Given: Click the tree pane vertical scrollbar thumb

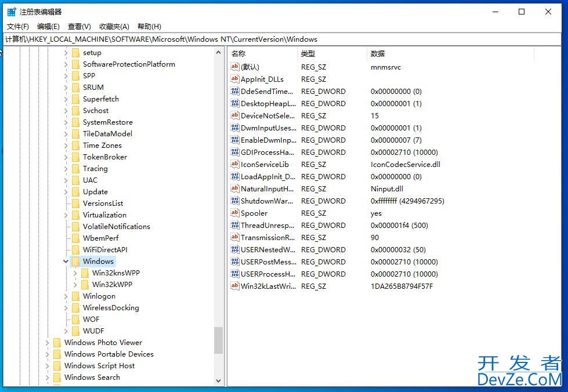Looking at the screenshot, I should pos(218,340).
